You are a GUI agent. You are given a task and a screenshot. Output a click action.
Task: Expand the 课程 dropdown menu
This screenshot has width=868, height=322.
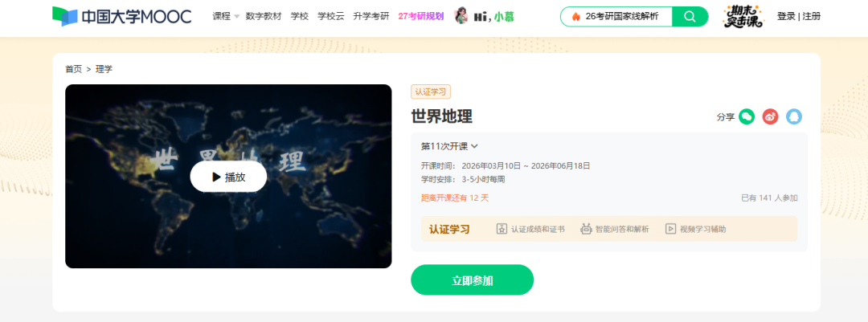(x=226, y=17)
